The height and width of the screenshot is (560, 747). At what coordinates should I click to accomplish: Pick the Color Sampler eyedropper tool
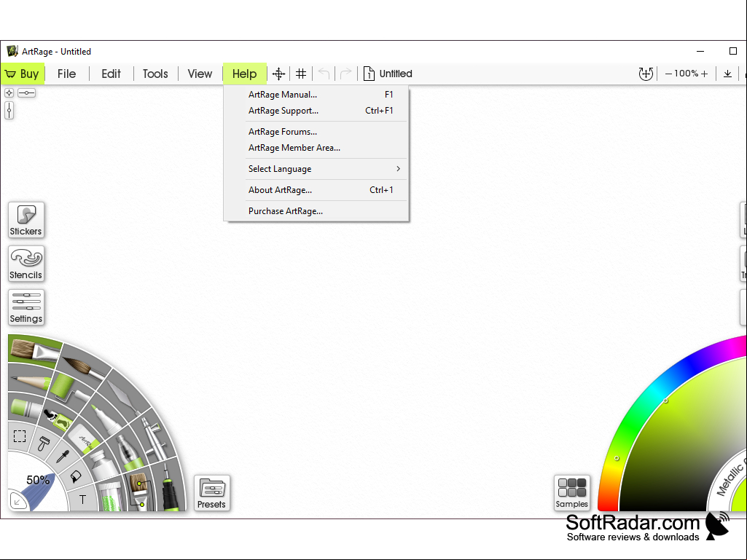(x=63, y=456)
